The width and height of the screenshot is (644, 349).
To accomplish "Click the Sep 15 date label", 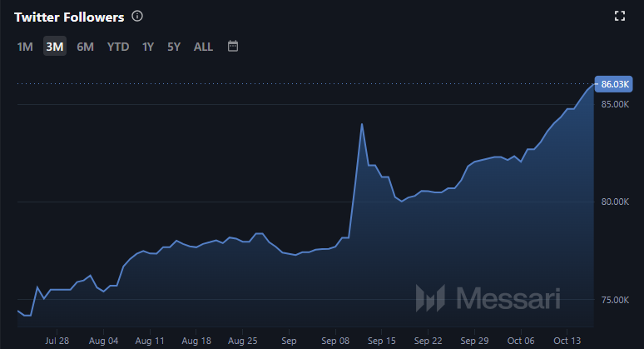I will [x=382, y=341].
